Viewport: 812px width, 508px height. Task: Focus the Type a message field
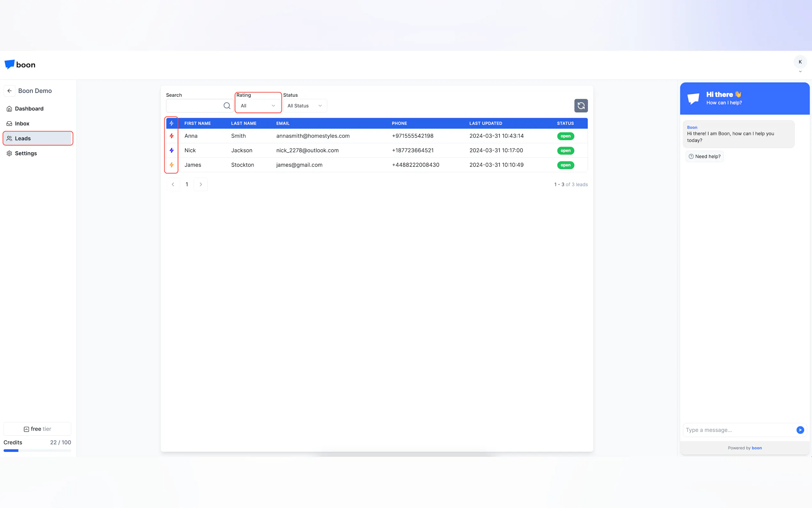tap(738, 430)
